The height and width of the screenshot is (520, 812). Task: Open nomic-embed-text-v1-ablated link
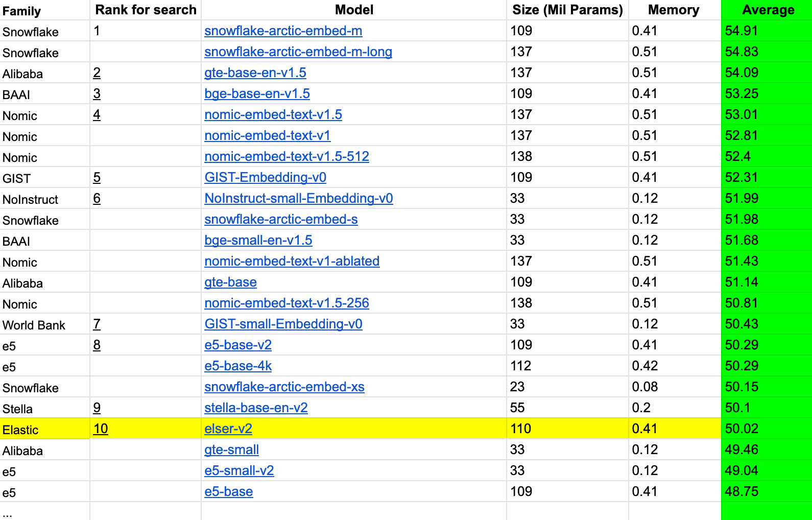(x=292, y=262)
